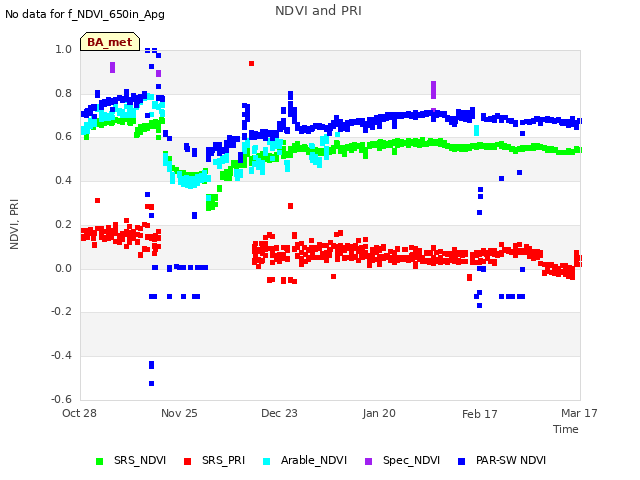Click the cyan Arable_NDVI legend swatch

[266, 461]
